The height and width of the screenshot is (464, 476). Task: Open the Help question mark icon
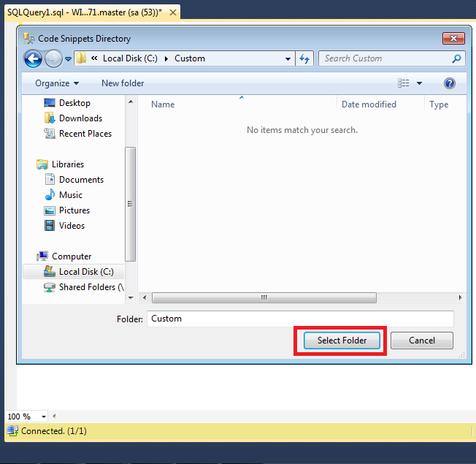point(450,83)
